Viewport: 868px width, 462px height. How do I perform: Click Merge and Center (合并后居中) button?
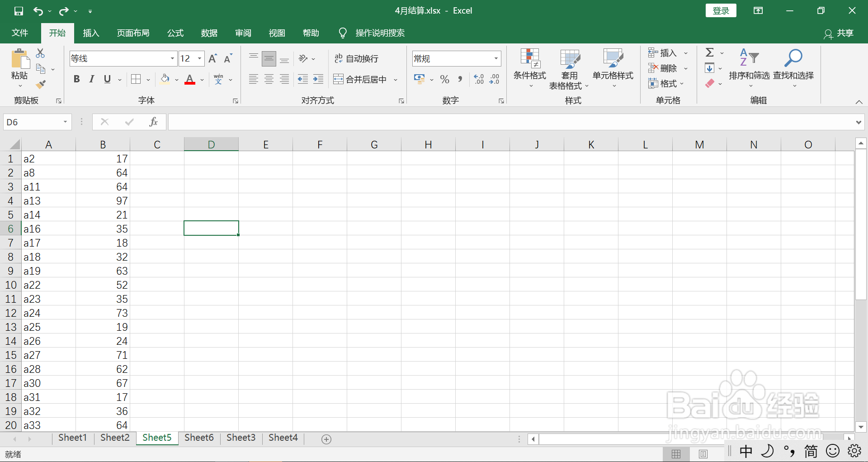coord(360,80)
